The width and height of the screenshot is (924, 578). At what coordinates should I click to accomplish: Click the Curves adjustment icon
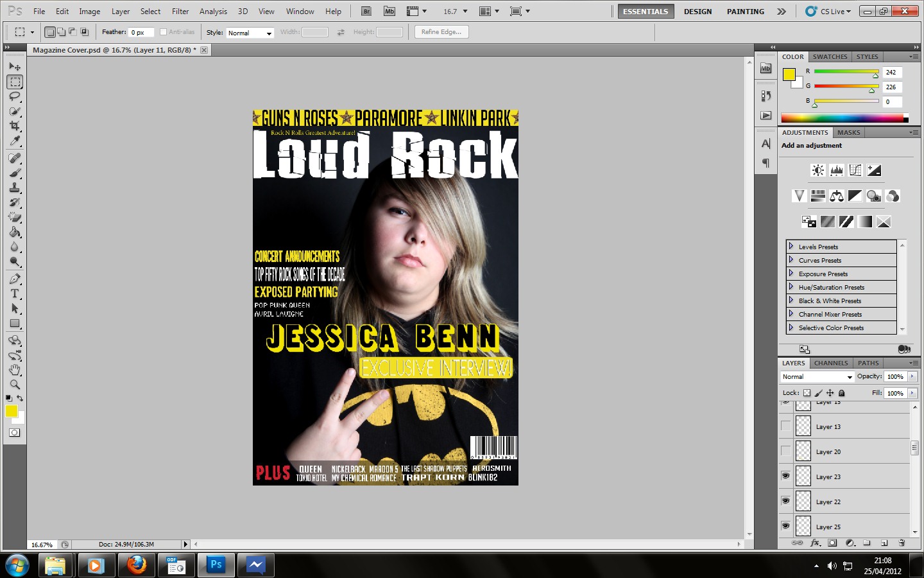855,170
